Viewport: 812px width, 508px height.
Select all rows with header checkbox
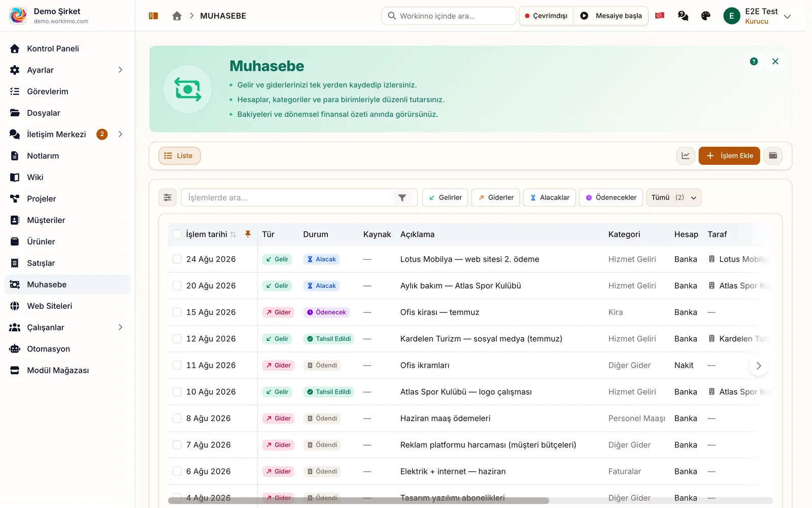177,234
